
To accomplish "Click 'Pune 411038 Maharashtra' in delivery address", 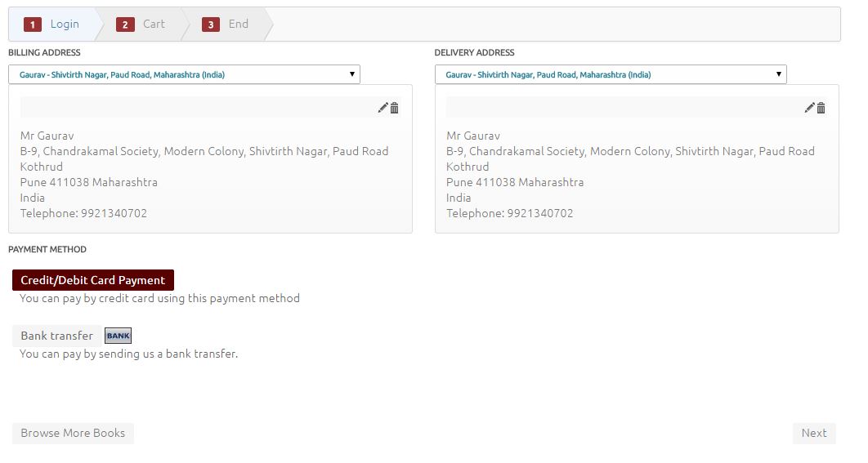I will (x=516, y=183).
